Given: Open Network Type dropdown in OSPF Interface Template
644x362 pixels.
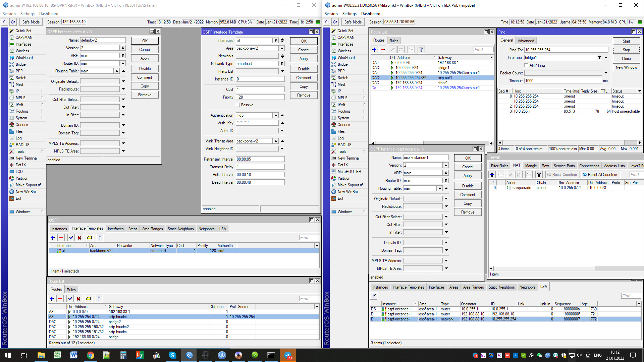Looking at the screenshot, I should coord(282,64).
